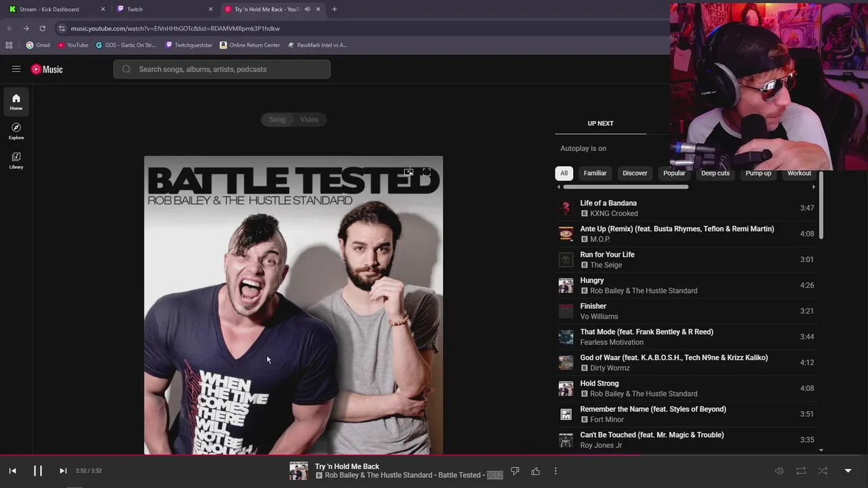Play Ante Up (Remix) from the queue
This screenshot has height=488, width=868.
[686, 234]
